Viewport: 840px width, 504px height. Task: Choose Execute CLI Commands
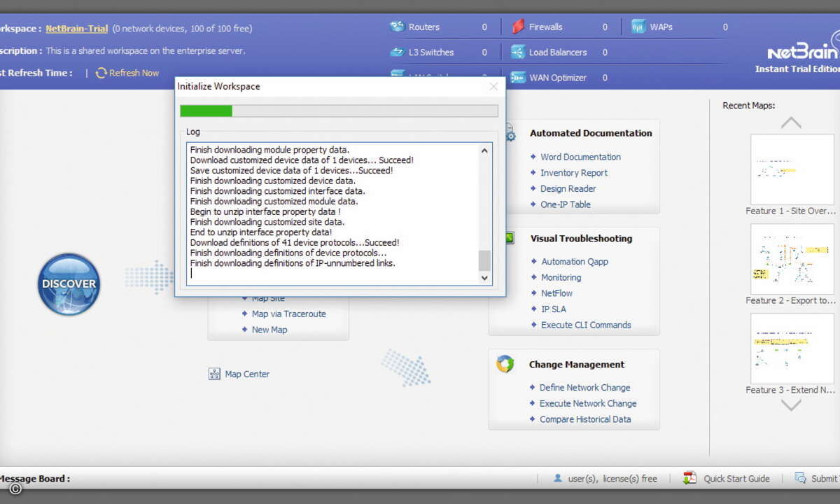click(x=586, y=325)
